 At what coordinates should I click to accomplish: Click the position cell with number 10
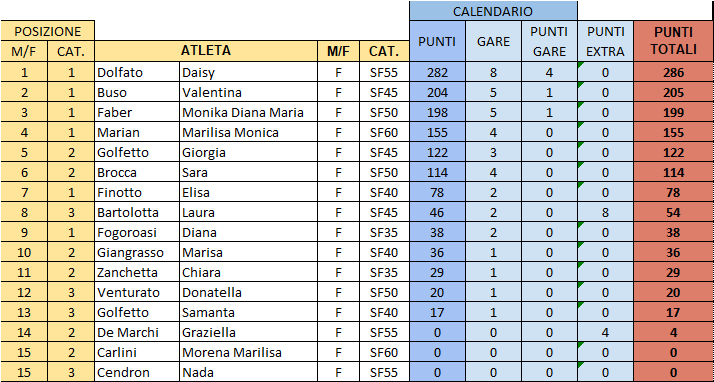[24, 252]
